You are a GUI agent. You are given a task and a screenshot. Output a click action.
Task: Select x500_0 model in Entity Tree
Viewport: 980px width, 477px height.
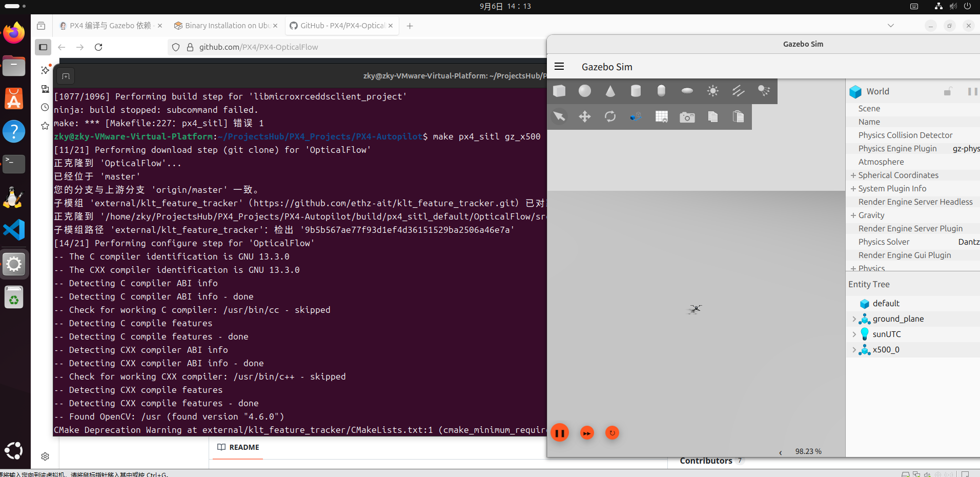point(886,350)
